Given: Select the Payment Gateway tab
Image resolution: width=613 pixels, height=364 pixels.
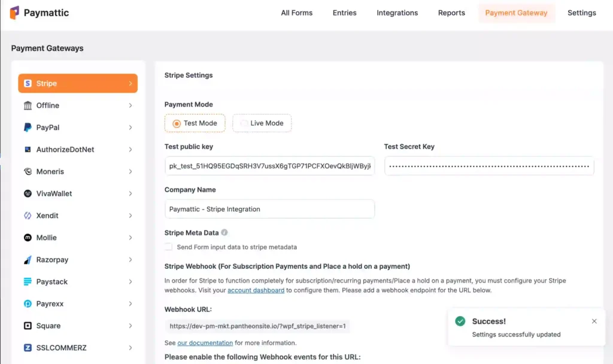Looking at the screenshot, I should click(516, 13).
